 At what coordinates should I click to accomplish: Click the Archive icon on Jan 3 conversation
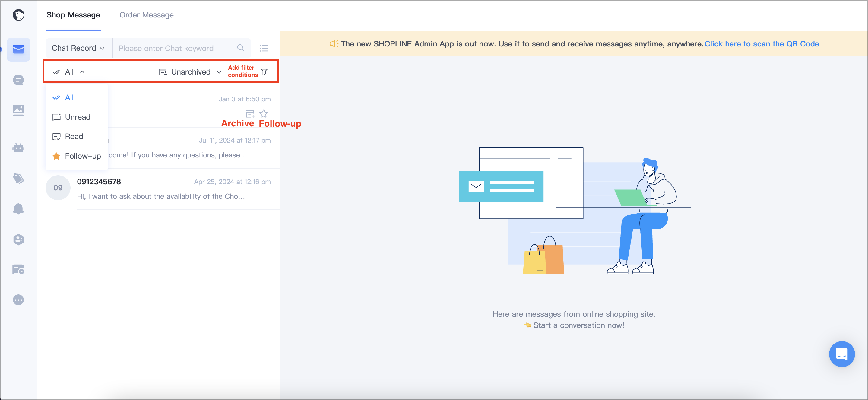coord(250,113)
